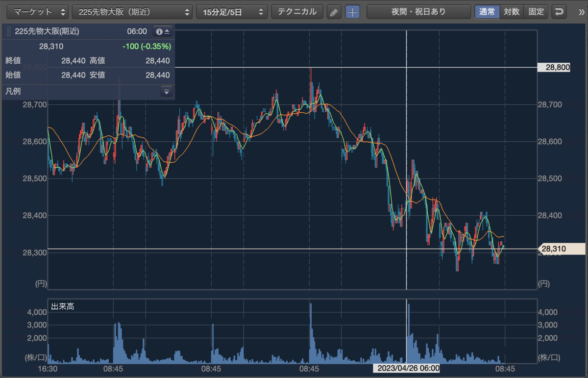
Task: Click the -100 (-0.35%) change value
Action: coord(147,47)
